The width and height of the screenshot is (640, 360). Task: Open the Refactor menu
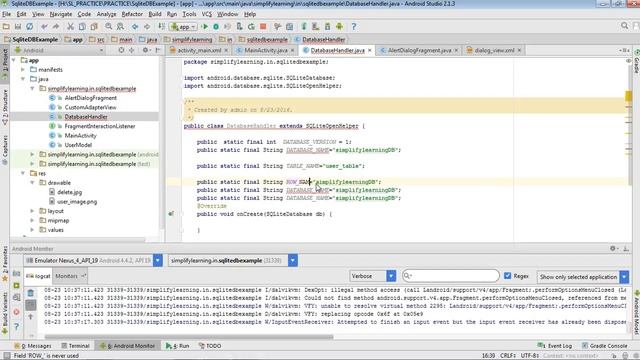(x=132, y=14)
